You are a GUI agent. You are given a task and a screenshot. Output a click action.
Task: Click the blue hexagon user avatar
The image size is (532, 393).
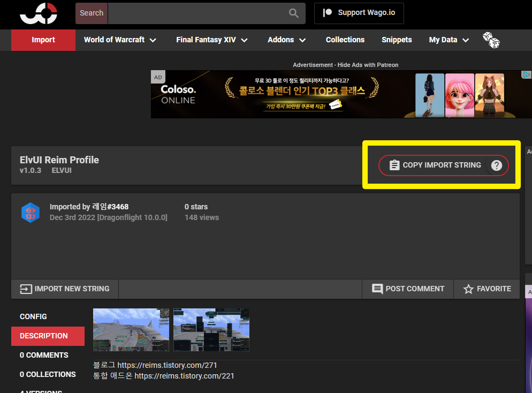(31, 213)
